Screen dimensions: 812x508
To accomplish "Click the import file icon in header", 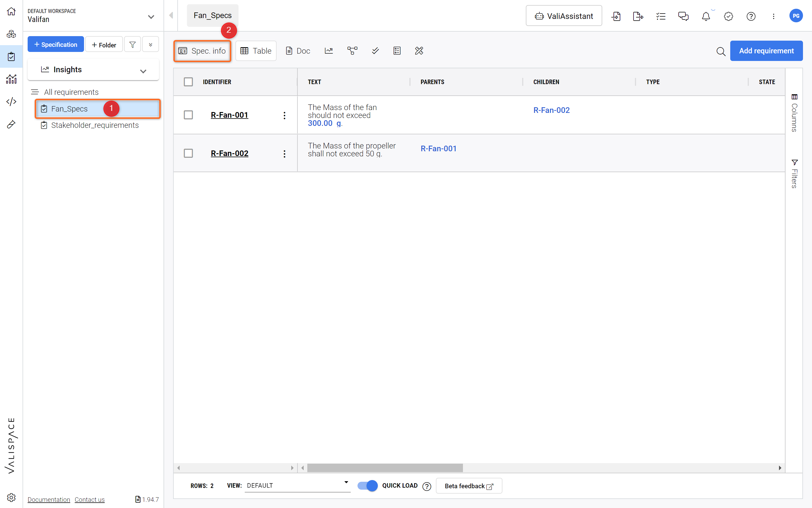I will (x=616, y=16).
